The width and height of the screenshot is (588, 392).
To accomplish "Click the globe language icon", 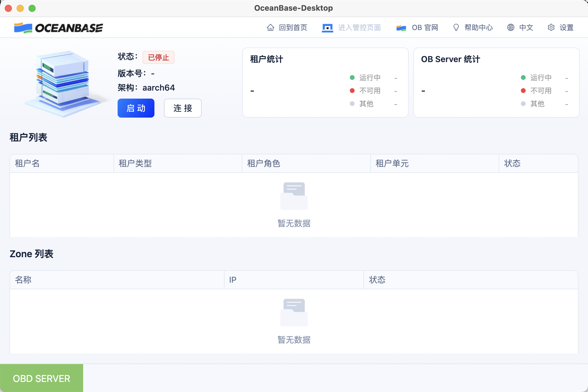I will [x=510, y=28].
